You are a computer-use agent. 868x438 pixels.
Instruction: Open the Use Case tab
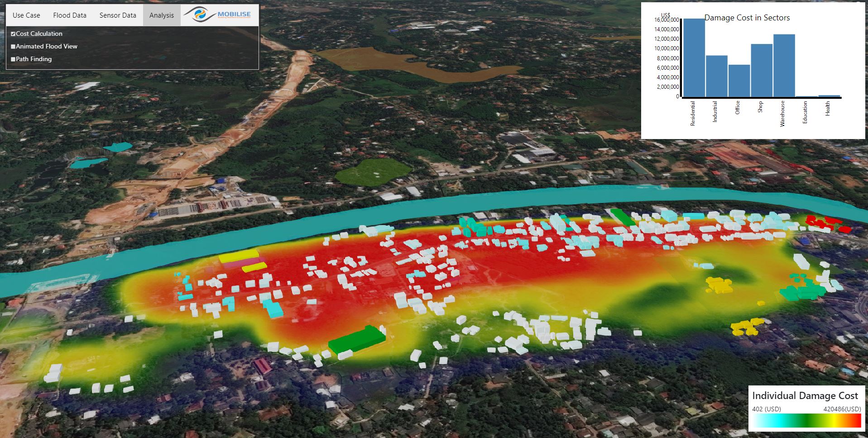tap(26, 15)
